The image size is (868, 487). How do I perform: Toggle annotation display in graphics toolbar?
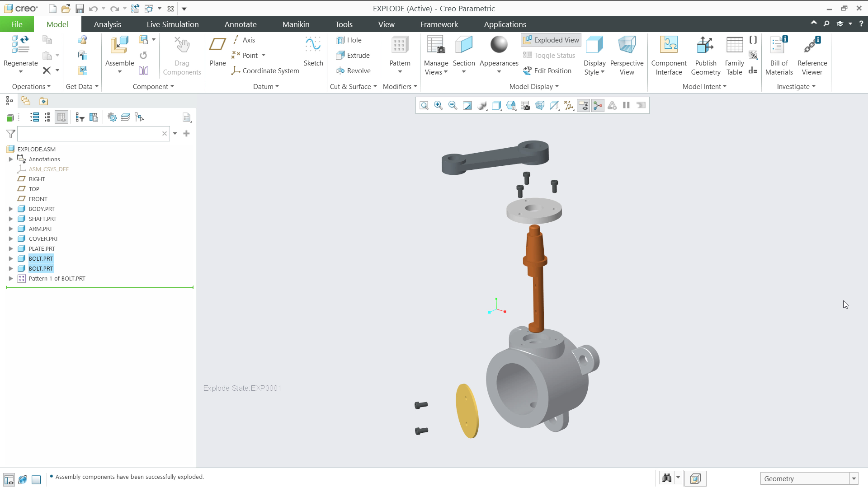(583, 105)
